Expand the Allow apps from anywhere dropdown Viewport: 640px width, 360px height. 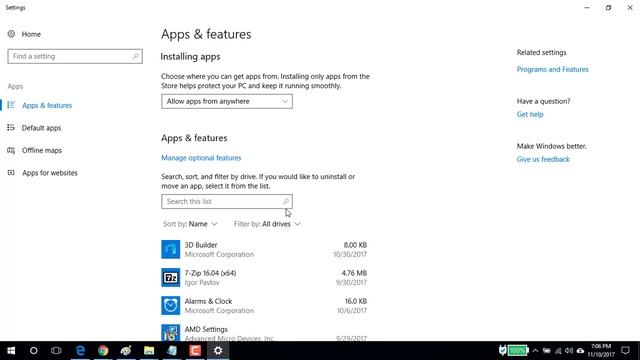click(x=227, y=101)
